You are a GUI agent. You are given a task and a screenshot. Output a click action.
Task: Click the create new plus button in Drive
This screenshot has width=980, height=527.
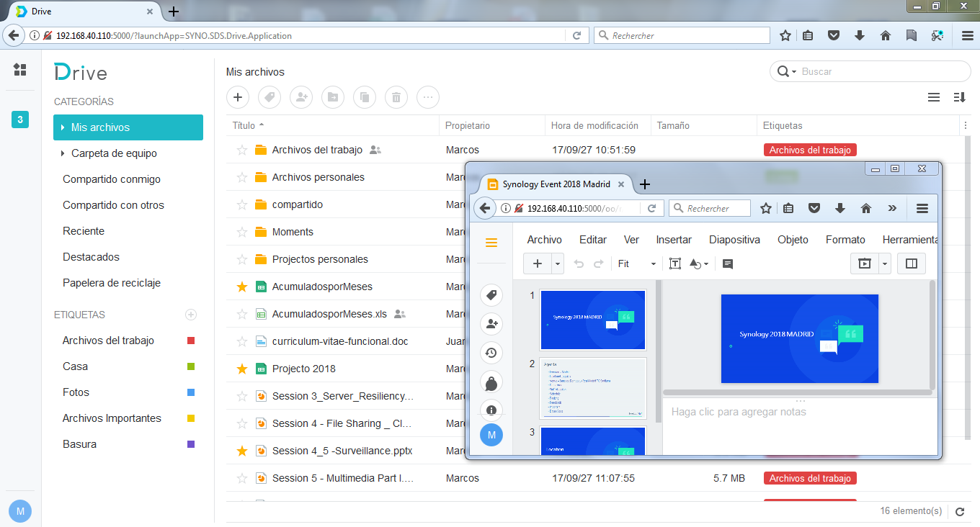point(238,97)
